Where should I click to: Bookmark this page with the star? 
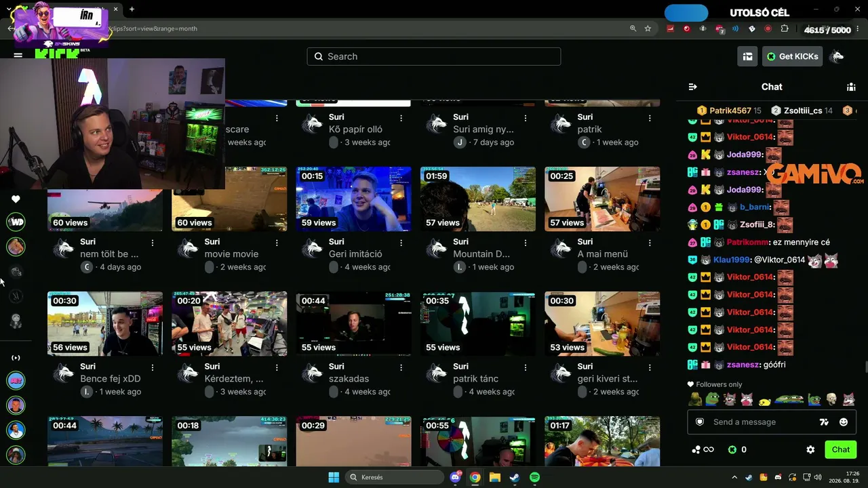pos(648,28)
